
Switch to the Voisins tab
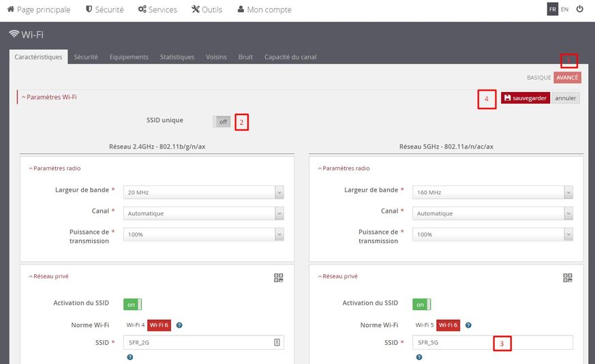point(216,57)
